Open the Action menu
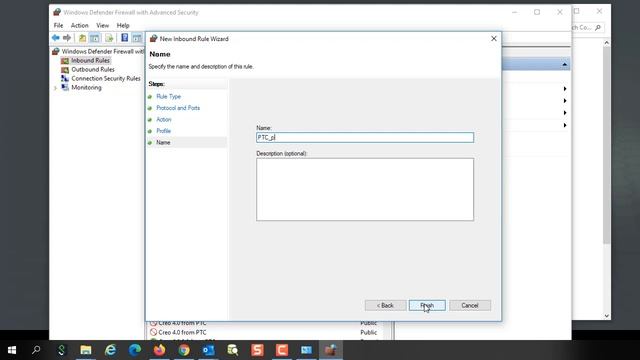 80,25
